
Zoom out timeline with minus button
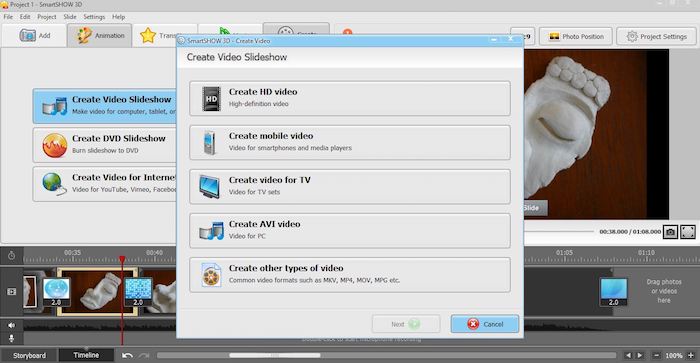point(656,355)
